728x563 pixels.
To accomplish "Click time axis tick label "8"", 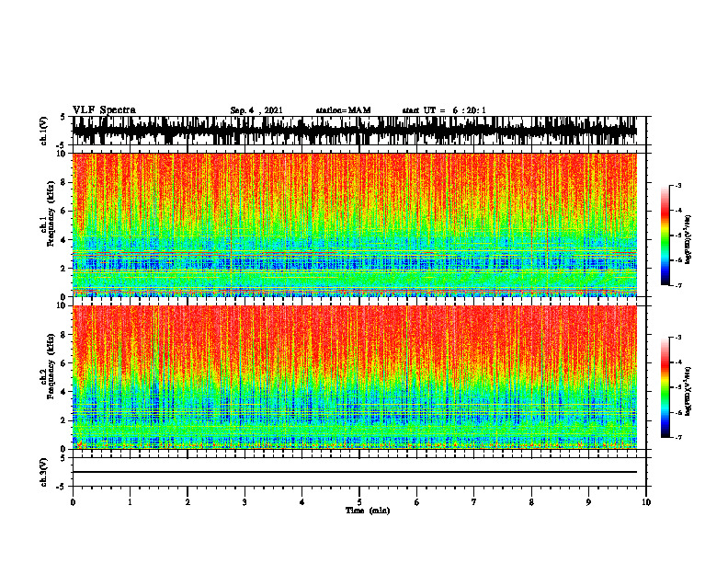I will click(x=531, y=502).
